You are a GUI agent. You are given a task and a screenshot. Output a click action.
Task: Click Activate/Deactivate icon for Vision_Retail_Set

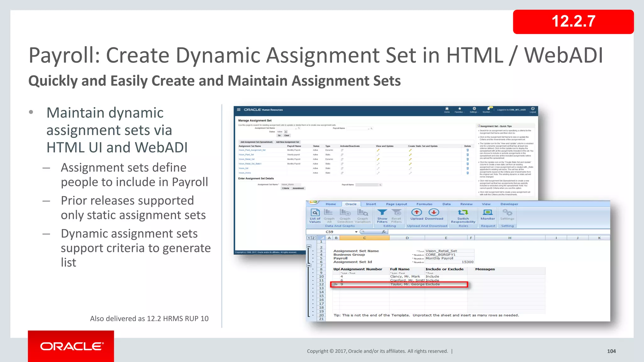[x=342, y=159]
